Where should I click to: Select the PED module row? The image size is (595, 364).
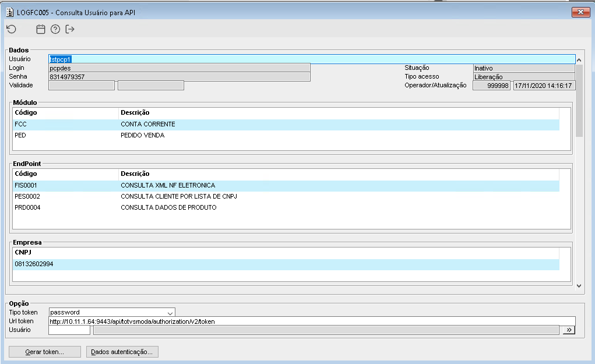[x=286, y=135]
